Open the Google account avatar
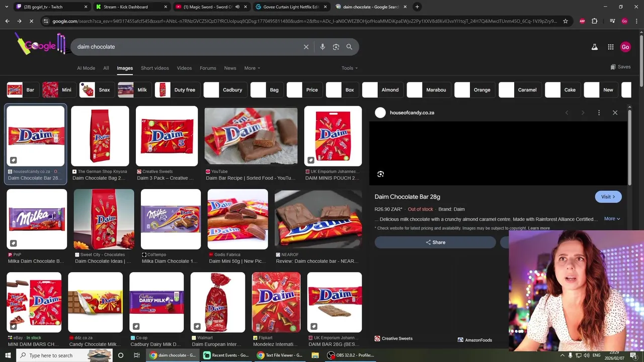This screenshot has height=362, width=644. pyautogui.click(x=625, y=47)
